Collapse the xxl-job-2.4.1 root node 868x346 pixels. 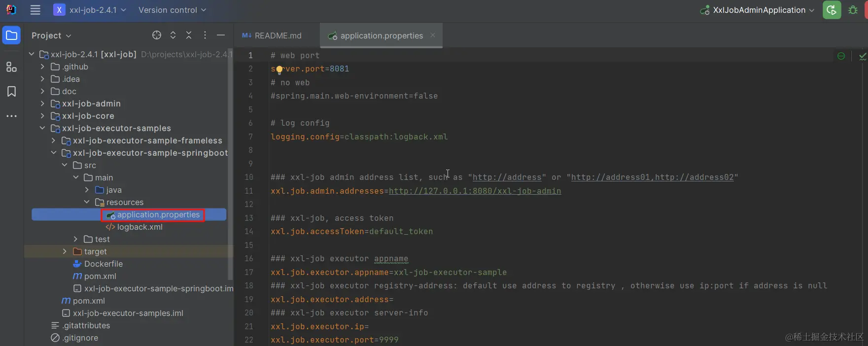tap(32, 54)
